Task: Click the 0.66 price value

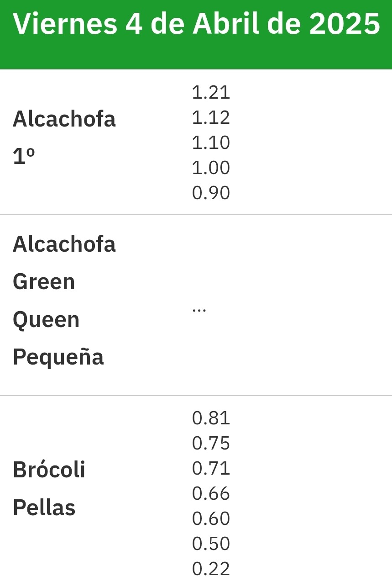Action: click(x=211, y=493)
